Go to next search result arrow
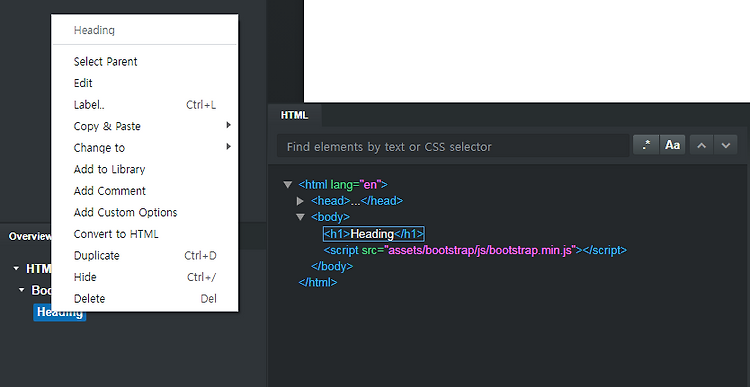The height and width of the screenshot is (387, 750). 726,145
